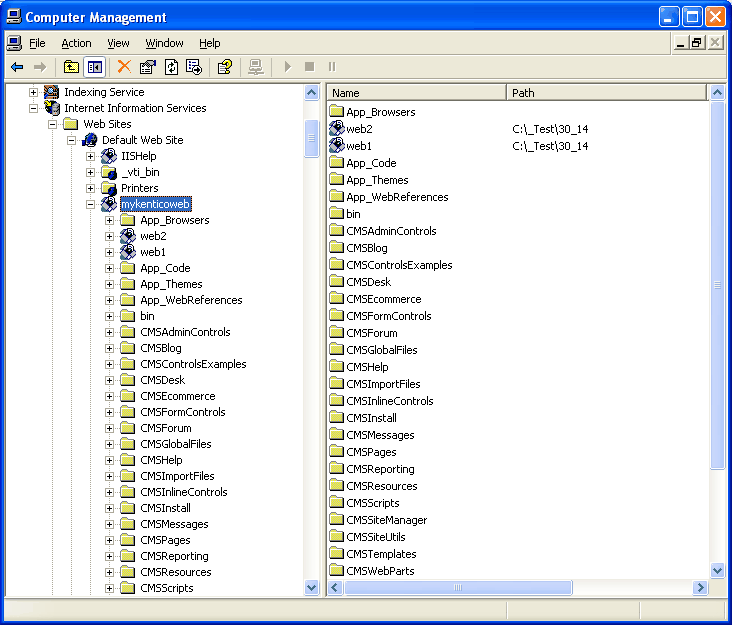Click the horizontal scroll left arrow
The image size is (732, 625).
[x=335, y=587]
